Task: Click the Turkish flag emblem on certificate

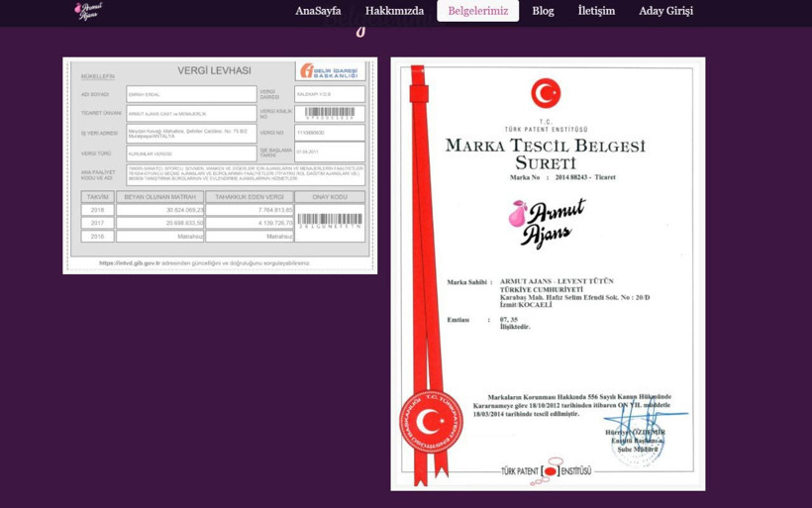Action: (546, 93)
